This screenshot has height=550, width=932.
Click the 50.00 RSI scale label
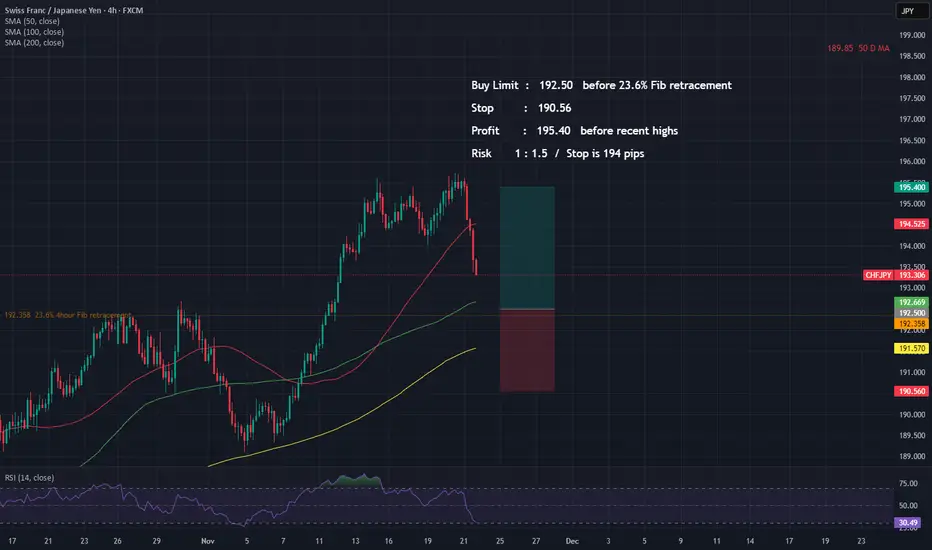908,505
